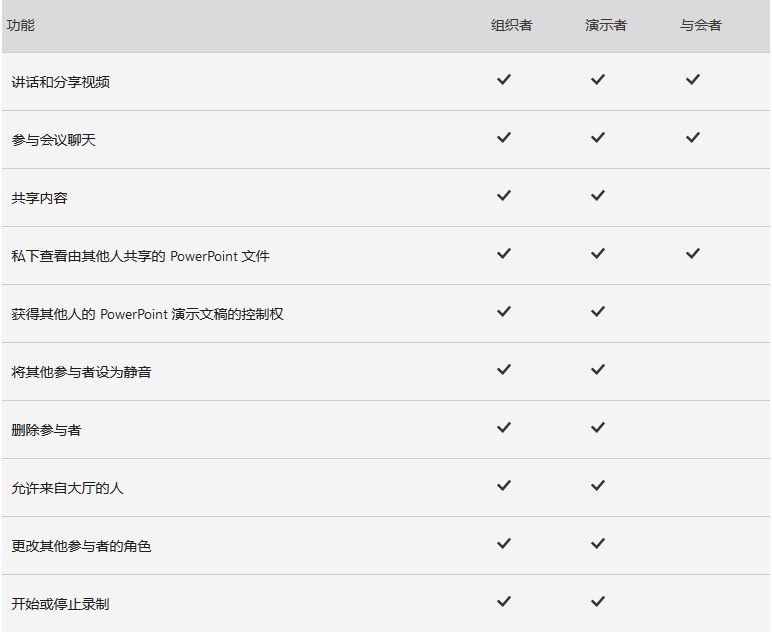Click attendee checkmark for PowerPoint 文件 row

pos(693,253)
